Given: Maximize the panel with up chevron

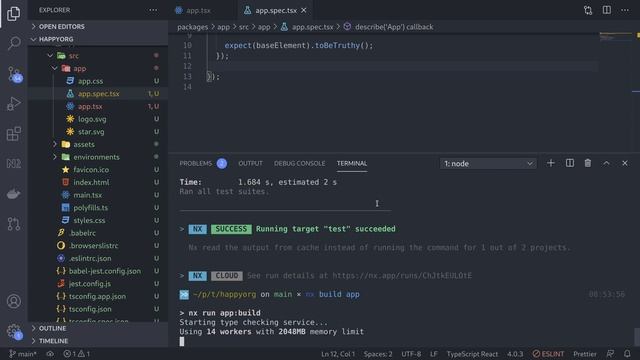Looking at the screenshot, I should coord(607,163).
